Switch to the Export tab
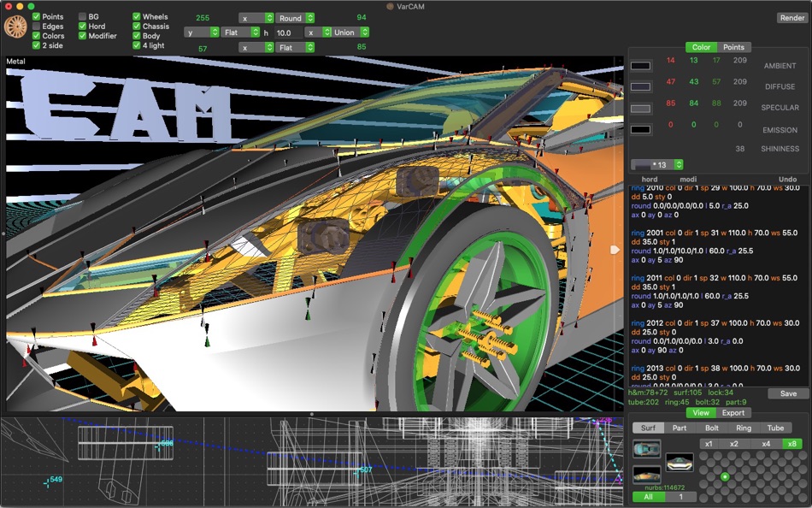 (x=733, y=412)
